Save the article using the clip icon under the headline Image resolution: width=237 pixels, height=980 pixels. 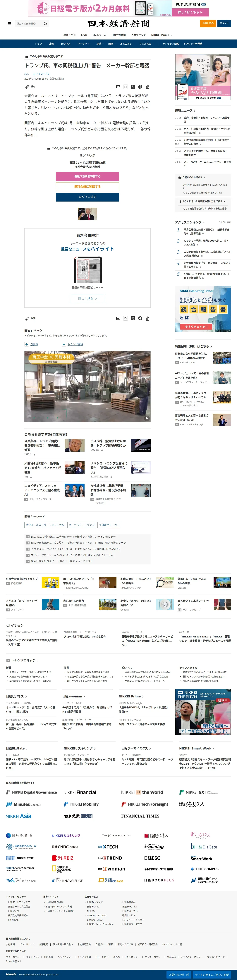pos(27,87)
